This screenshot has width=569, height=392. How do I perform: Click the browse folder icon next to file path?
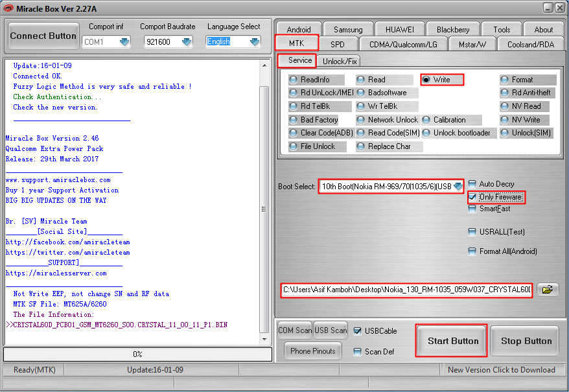pos(548,289)
